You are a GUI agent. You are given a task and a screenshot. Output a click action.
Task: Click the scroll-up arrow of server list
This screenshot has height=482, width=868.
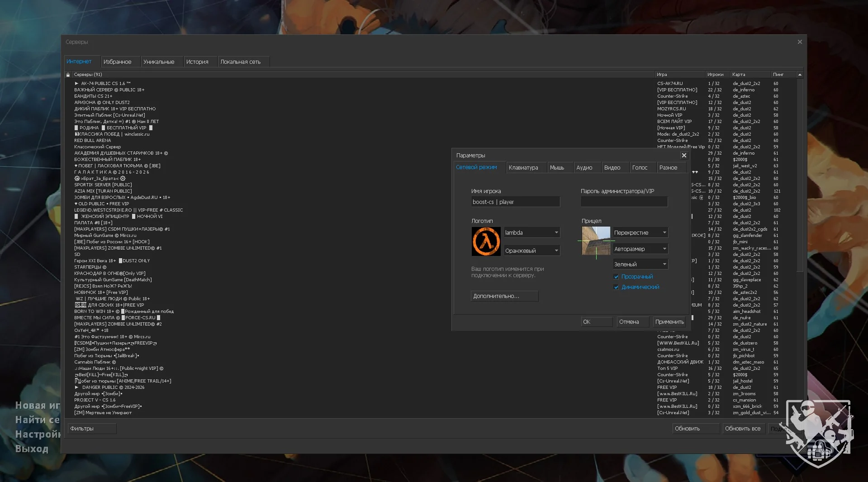[800, 75]
